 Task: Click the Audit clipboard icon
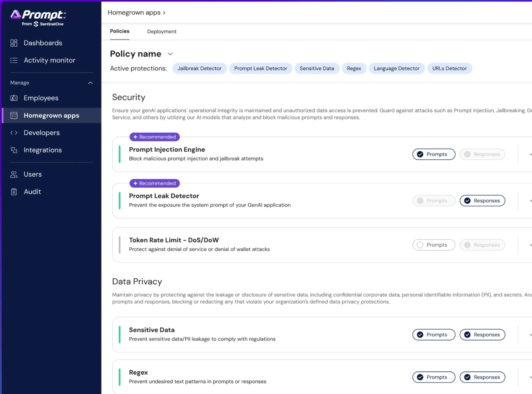point(14,192)
